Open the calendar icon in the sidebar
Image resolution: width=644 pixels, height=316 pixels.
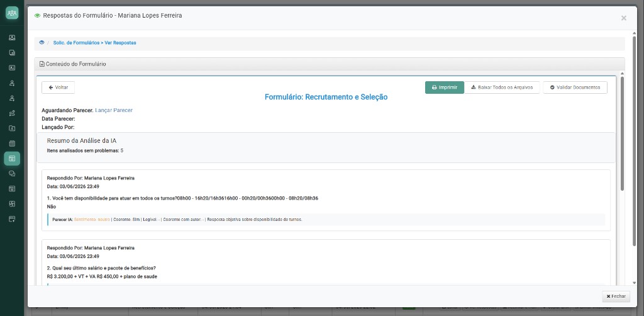click(x=12, y=144)
